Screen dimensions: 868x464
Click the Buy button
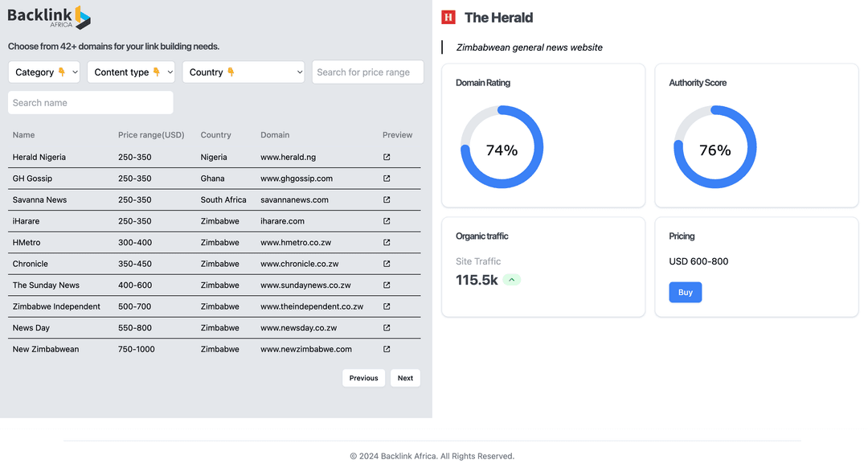pyautogui.click(x=685, y=292)
